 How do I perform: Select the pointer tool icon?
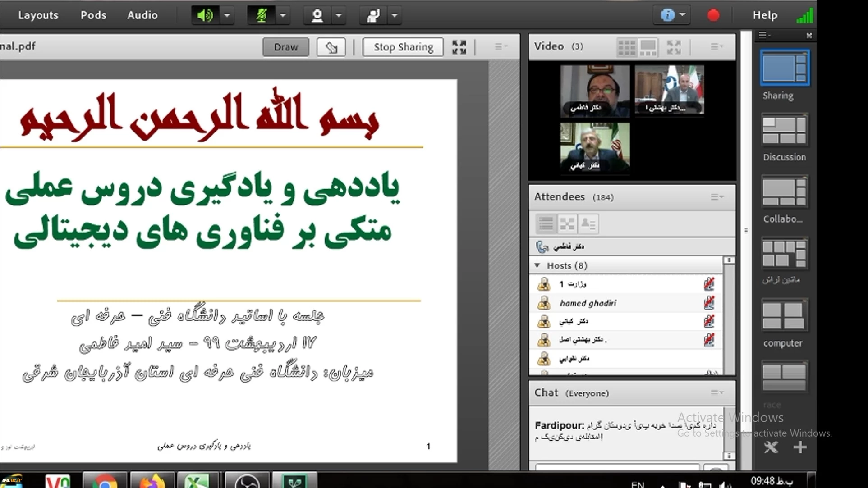331,47
